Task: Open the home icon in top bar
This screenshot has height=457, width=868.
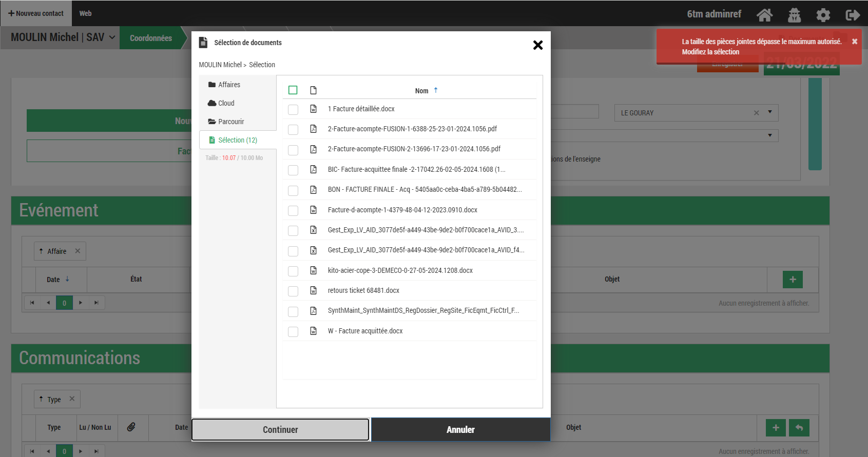Action: point(764,15)
